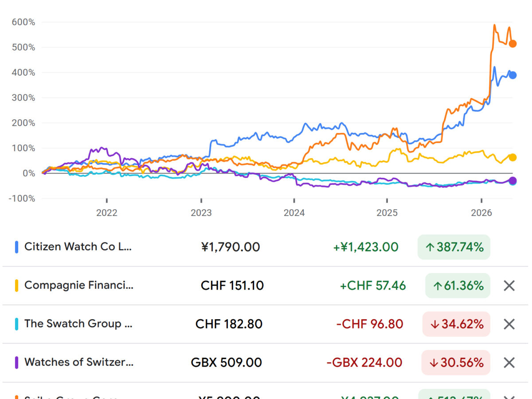Viewport: 532px width, 399px height.
Task: Remove Watches of Switzerland from comparison
Action: 509,363
